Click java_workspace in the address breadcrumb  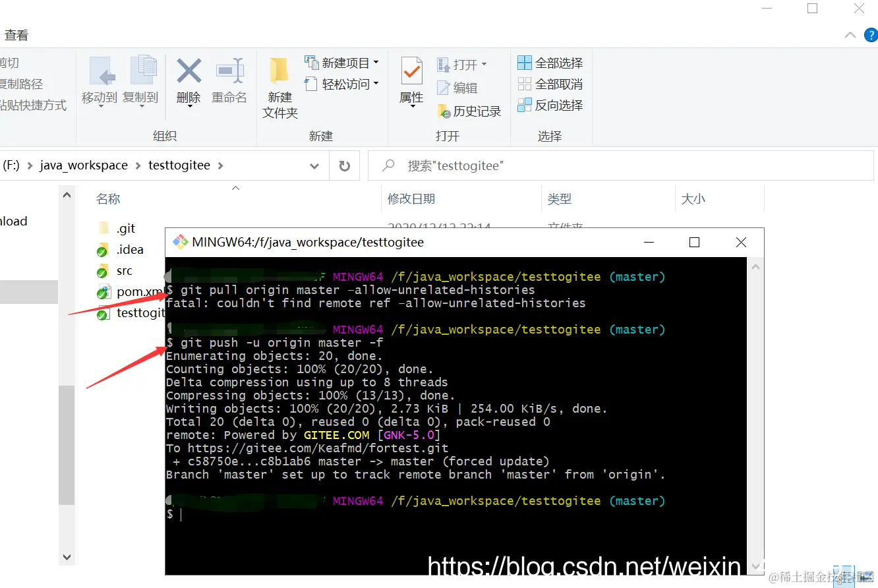tap(84, 165)
